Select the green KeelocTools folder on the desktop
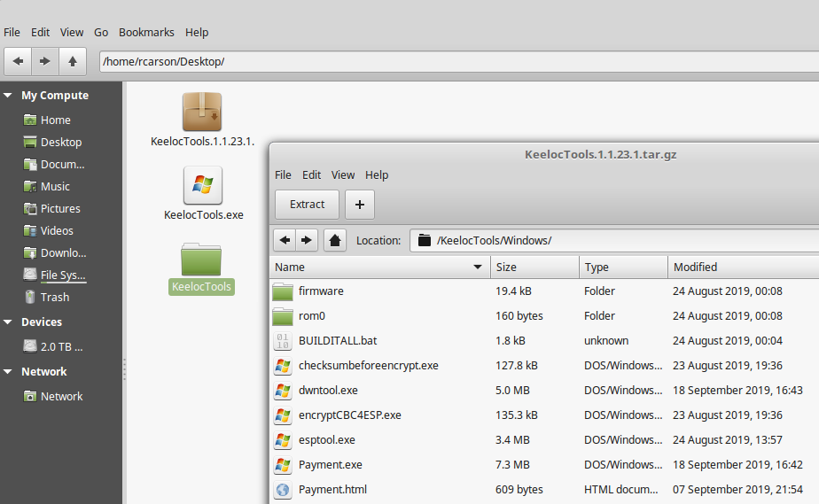This screenshot has height=504, width=819. click(x=201, y=260)
